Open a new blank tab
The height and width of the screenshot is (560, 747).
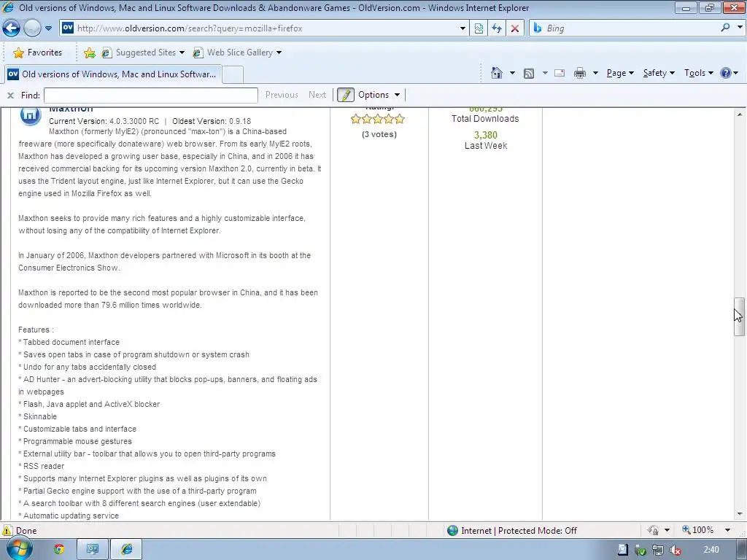click(x=233, y=74)
